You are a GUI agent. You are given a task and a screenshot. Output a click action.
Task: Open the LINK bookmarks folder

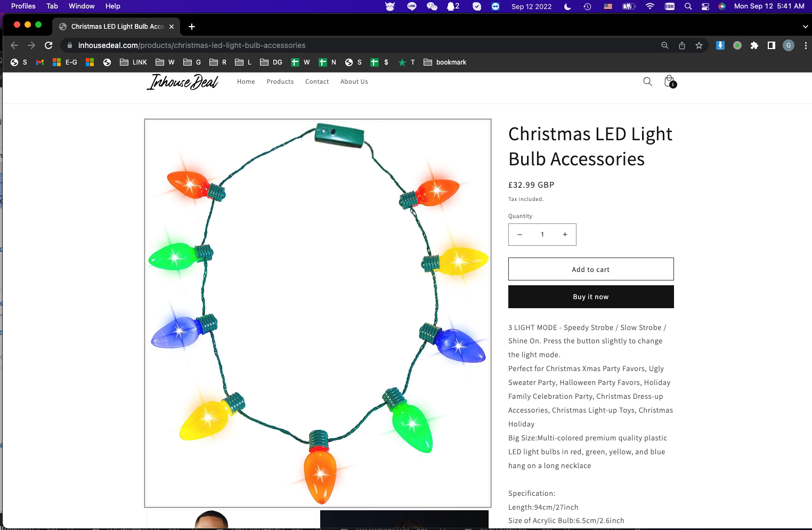point(133,62)
